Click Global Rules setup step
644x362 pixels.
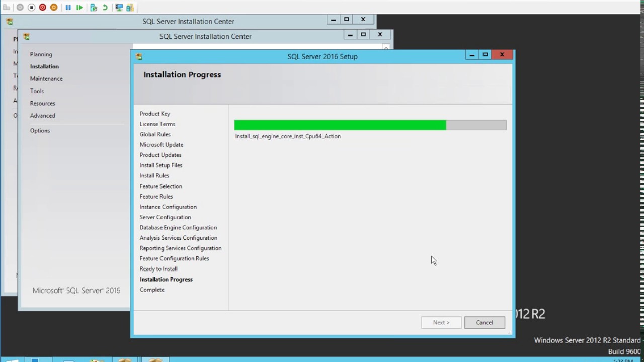(155, 134)
